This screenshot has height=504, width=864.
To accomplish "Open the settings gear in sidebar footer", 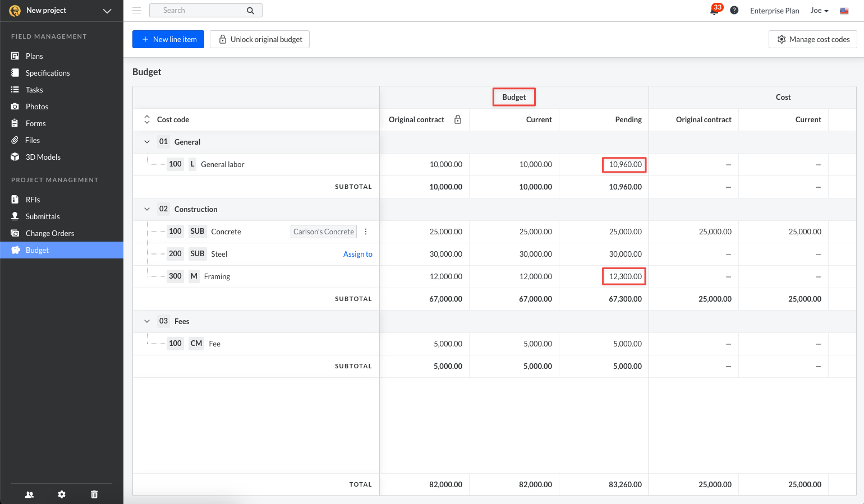I will [x=62, y=494].
